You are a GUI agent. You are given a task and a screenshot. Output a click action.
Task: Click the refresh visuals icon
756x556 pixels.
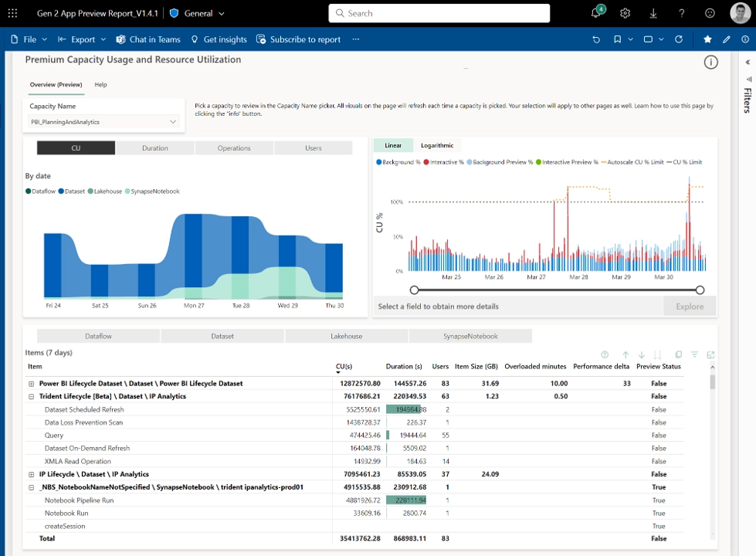(678, 39)
